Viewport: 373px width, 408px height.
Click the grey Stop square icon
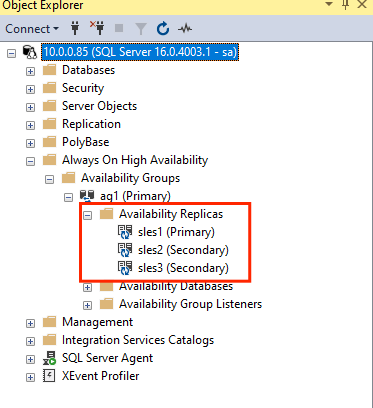pyautogui.click(x=119, y=28)
